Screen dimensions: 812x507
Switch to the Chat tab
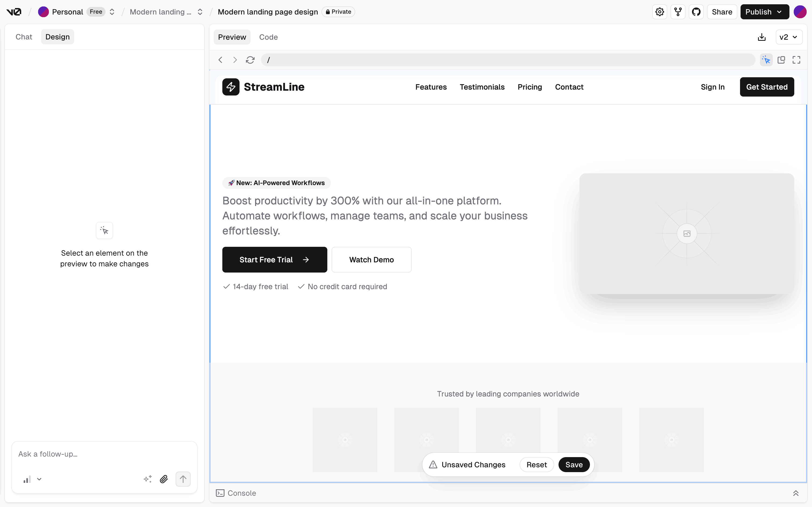(24, 37)
